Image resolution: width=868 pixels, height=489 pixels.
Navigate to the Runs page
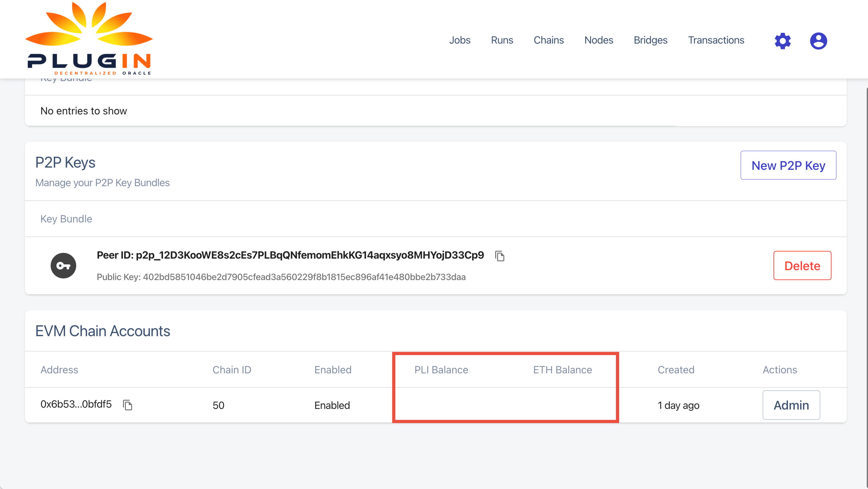pos(502,40)
